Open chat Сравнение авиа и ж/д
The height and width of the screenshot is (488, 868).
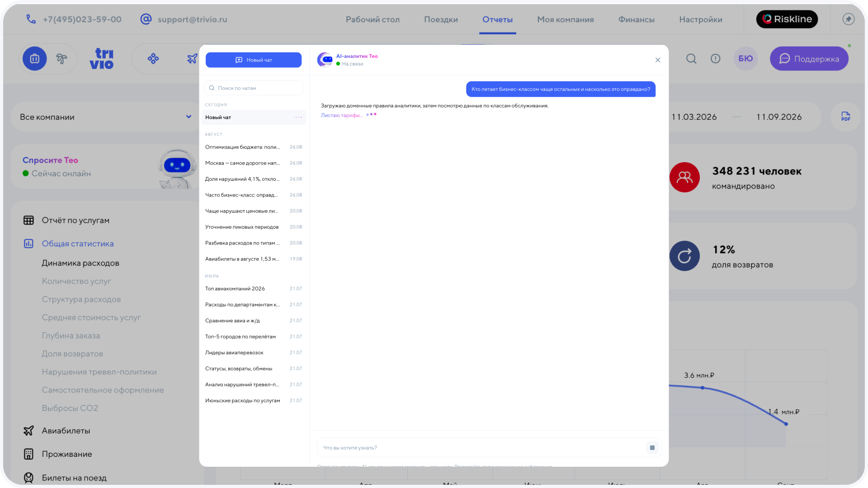[x=254, y=321]
